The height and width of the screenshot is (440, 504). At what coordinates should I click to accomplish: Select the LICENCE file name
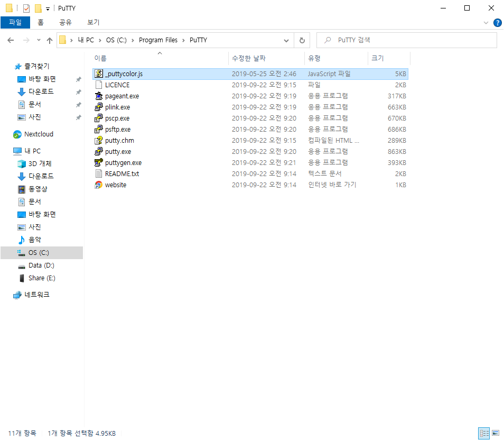click(117, 85)
